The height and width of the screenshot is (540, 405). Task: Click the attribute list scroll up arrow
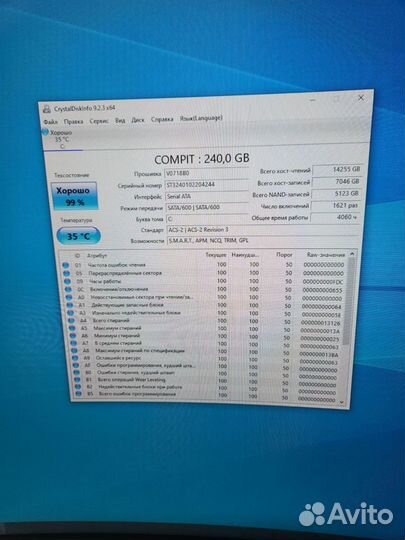(352, 254)
